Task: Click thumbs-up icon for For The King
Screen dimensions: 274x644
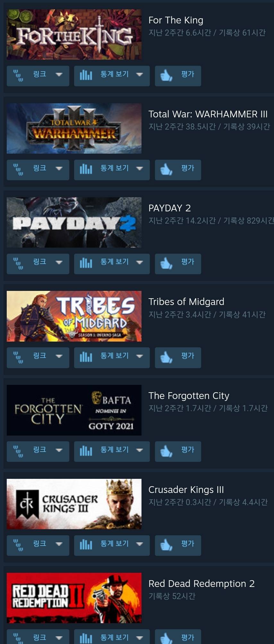Action: click(166, 76)
